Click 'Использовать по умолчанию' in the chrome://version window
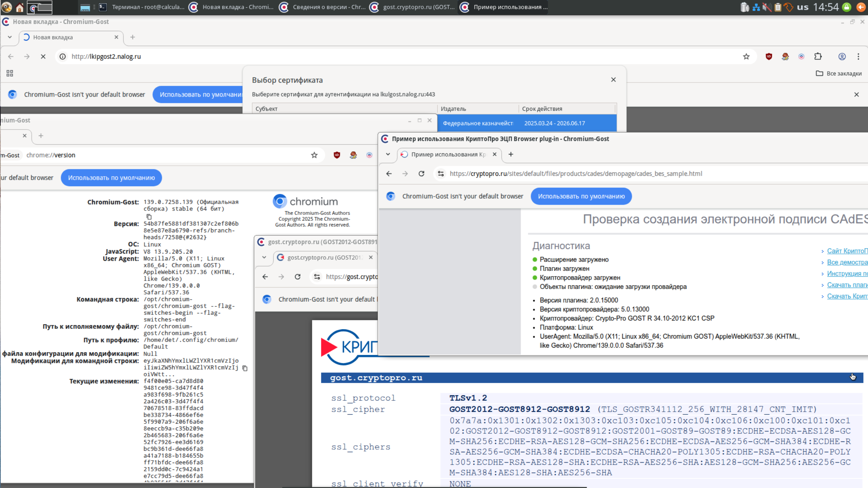868x488 pixels. click(111, 178)
